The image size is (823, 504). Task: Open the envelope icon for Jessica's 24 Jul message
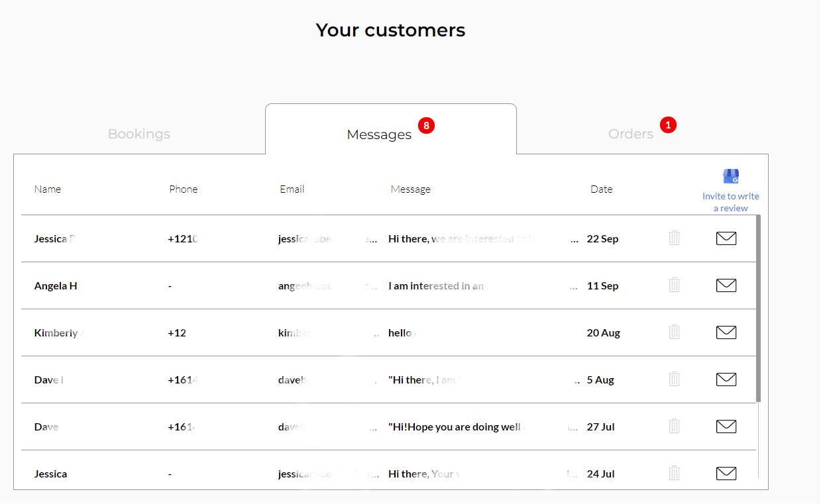[726, 473]
